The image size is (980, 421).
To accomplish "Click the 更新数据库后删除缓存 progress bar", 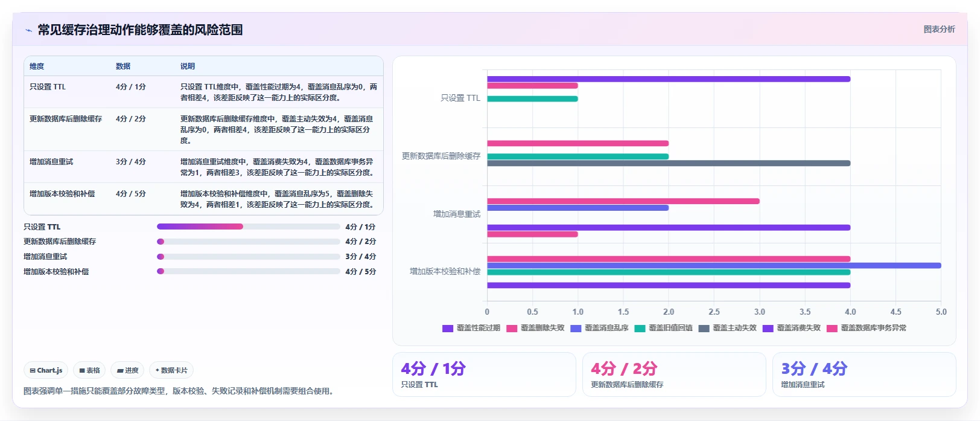I will 248,242.
